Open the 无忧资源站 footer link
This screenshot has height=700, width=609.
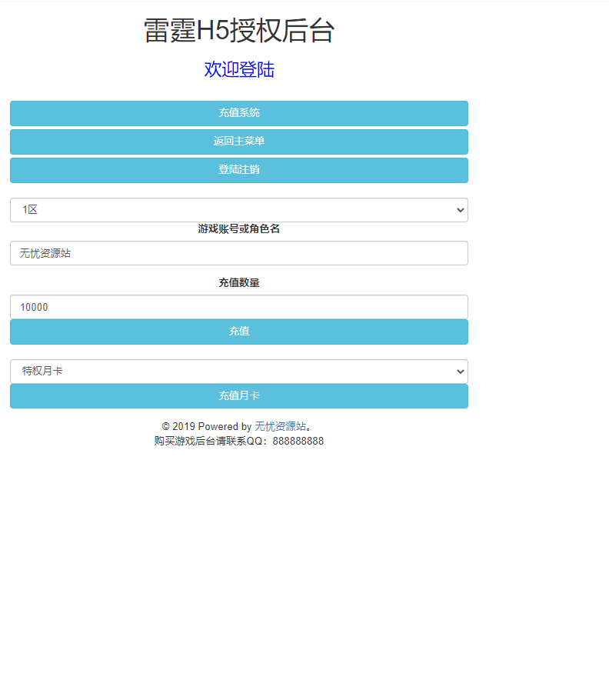click(x=280, y=426)
